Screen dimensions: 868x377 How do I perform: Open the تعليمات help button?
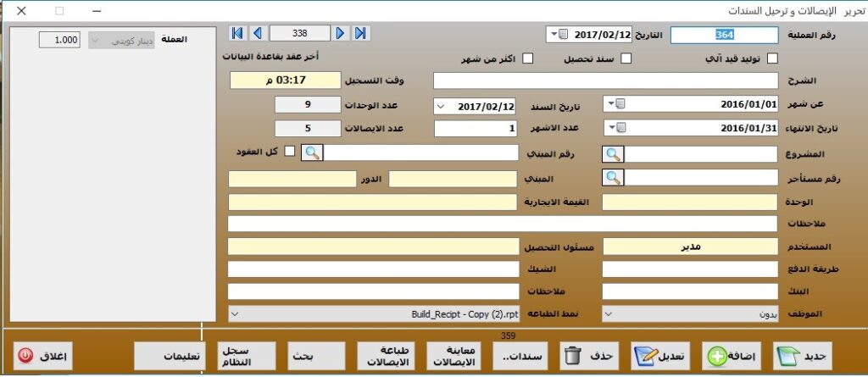click(170, 356)
